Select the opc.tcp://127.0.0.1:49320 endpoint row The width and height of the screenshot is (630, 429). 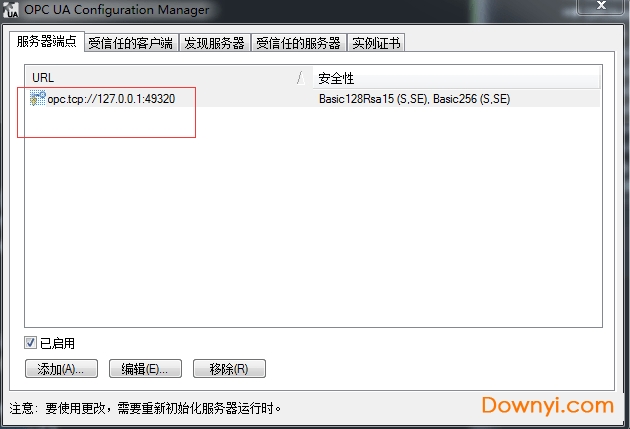coord(313,98)
